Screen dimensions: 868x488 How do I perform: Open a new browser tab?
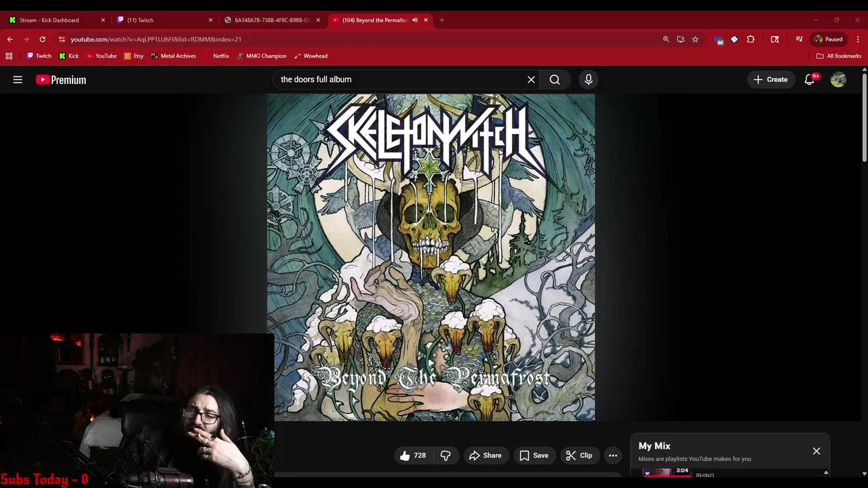[x=441, y=20]
